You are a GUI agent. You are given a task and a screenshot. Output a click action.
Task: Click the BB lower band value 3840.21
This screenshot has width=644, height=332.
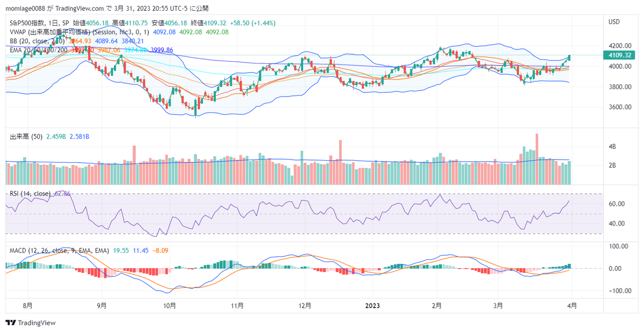pos(132,41)
